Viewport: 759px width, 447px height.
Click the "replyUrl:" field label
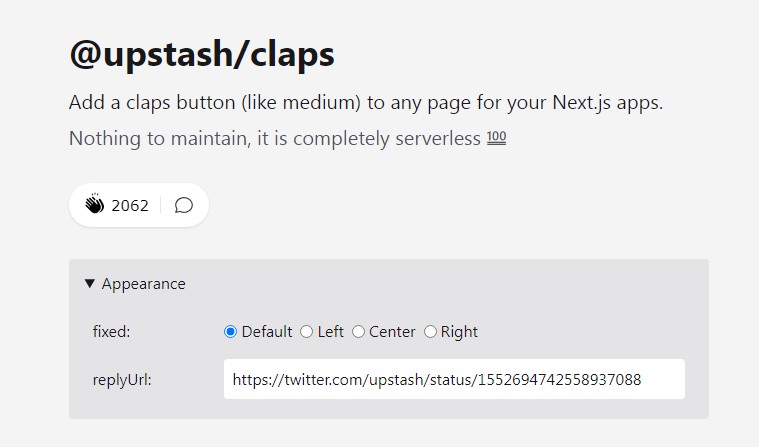coord(122,379)
